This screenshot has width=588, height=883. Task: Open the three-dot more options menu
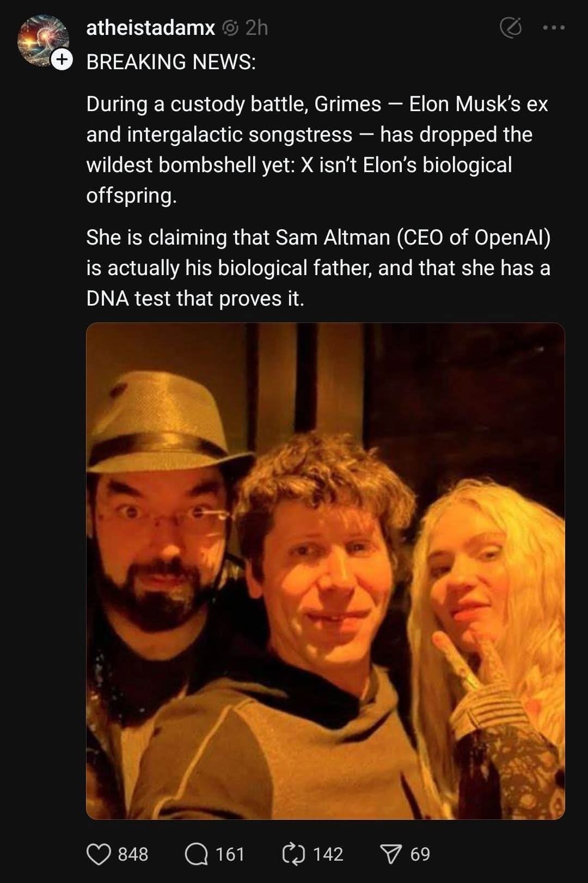point(554,28)
